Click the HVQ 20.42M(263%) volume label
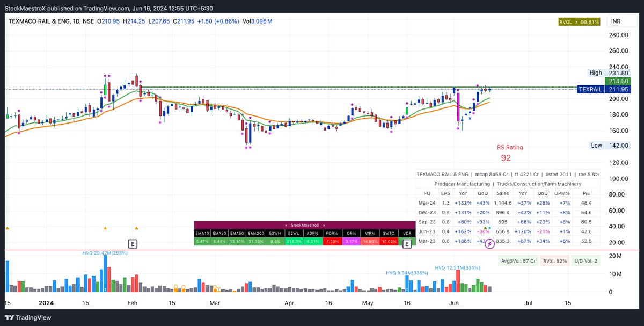The image size is (644, 326). (x=105, y=252)
